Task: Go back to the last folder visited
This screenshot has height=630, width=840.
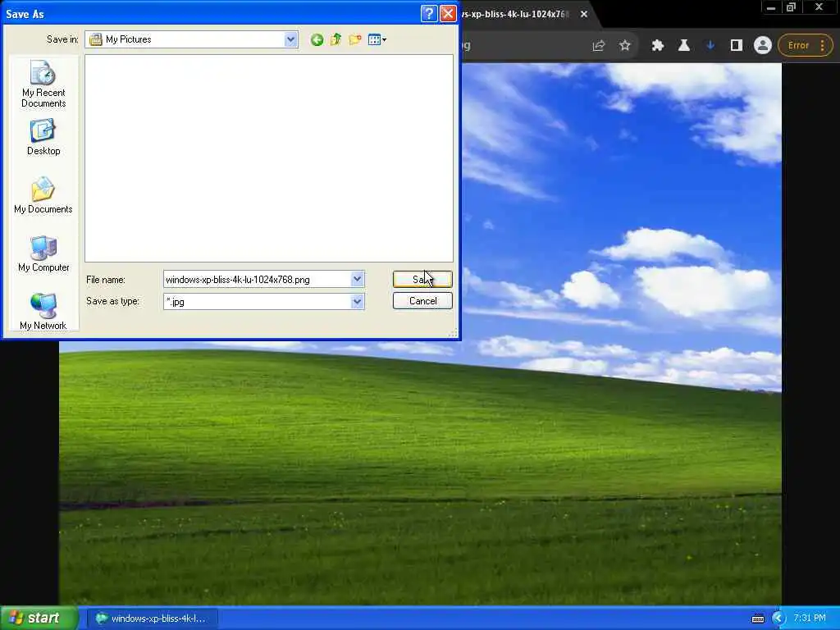Action: pos(317,39)
